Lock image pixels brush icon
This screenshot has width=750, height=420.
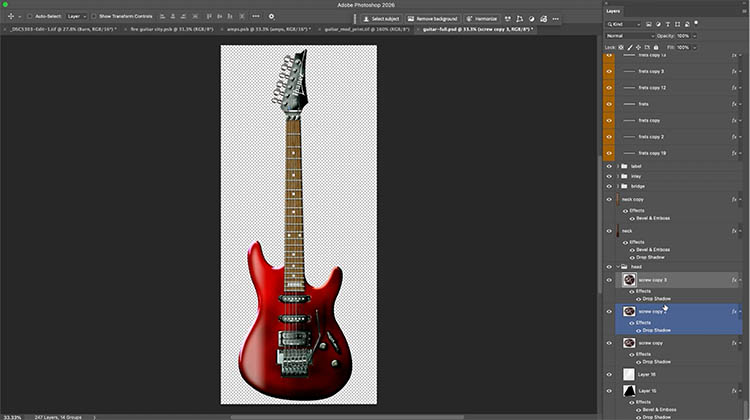coord(630,47)
